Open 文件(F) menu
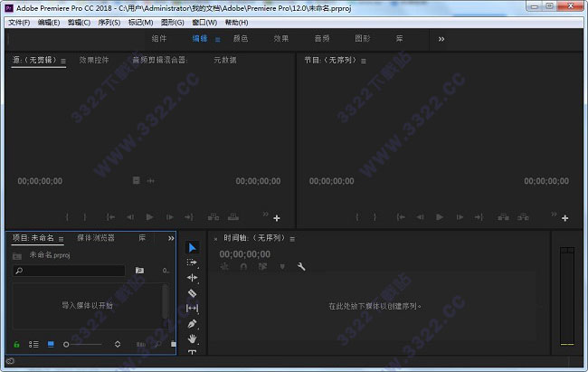This screenshot has height=372, width=588. coord(19,23)
